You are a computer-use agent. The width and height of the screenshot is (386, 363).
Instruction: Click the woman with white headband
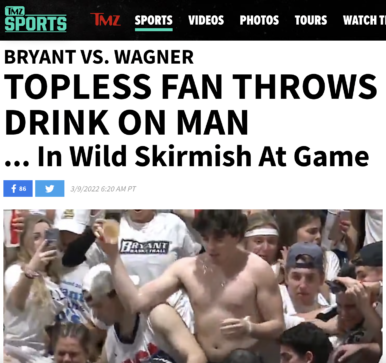[x=263, y=239]
